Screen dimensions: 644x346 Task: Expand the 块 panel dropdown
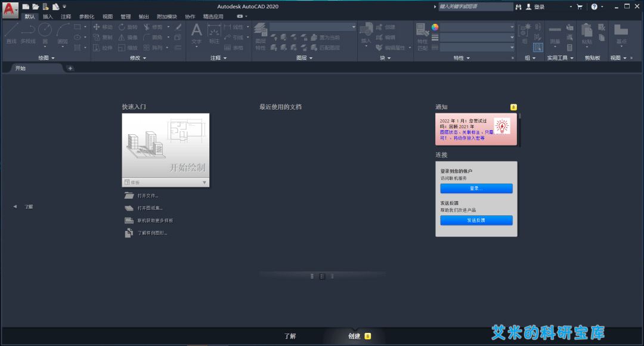[385, 58]
